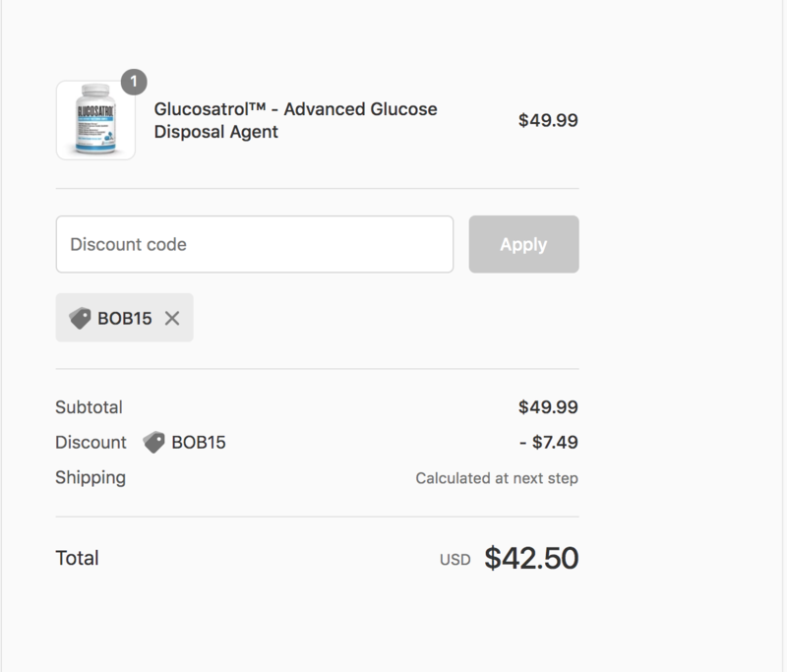Click BOB15 text in the Discount row

pos(199,442)
